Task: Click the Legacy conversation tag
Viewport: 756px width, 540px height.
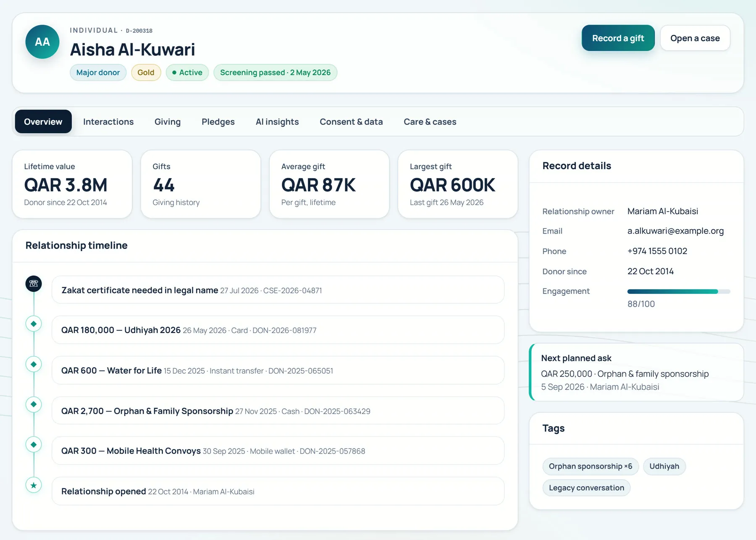Action: 587,488
